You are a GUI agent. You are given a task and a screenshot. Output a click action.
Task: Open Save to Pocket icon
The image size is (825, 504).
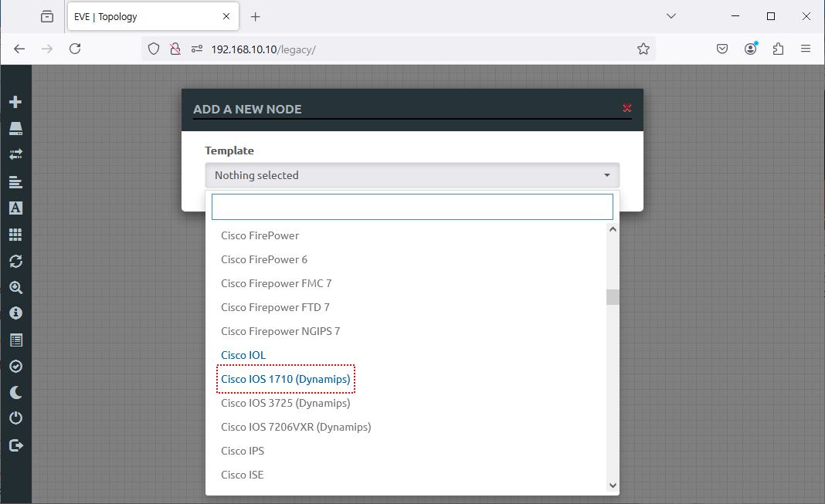(722, 49)
